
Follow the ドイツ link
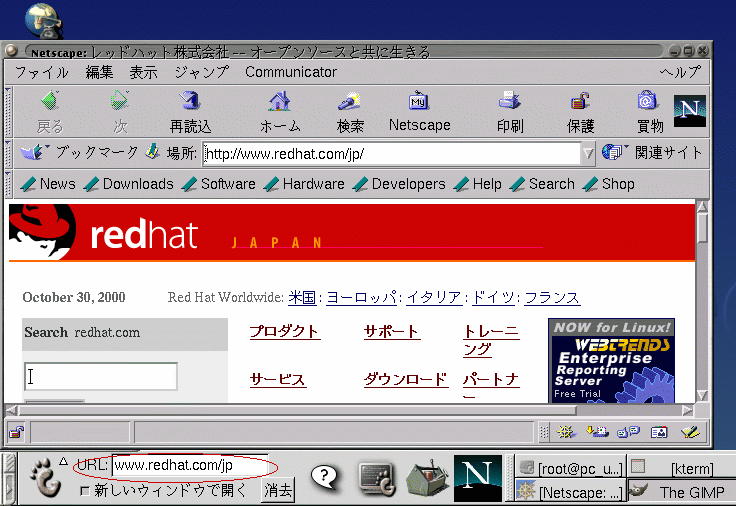(x=493, y=297)
